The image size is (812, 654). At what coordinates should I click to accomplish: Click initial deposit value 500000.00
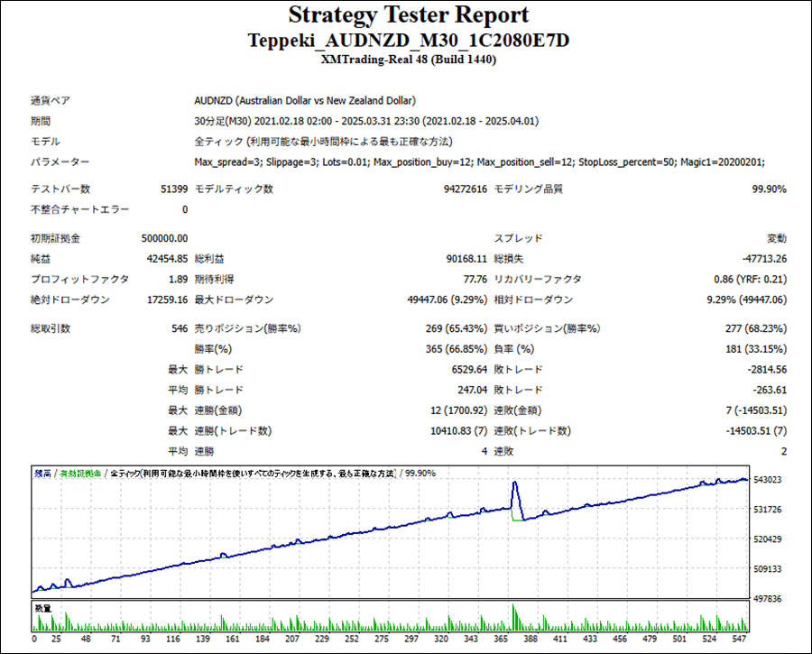[x=165, y=238]
